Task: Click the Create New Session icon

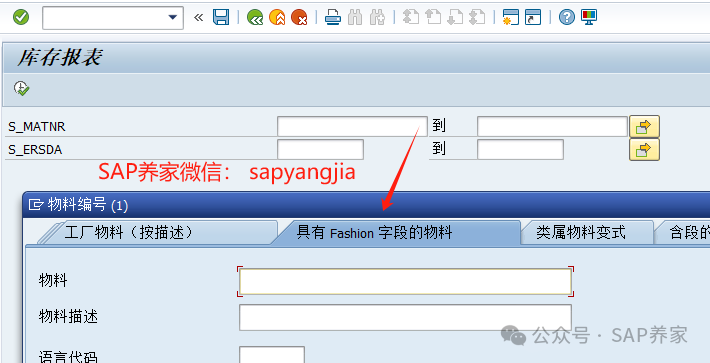Action: pyautogui.click(x=511, y=18)
